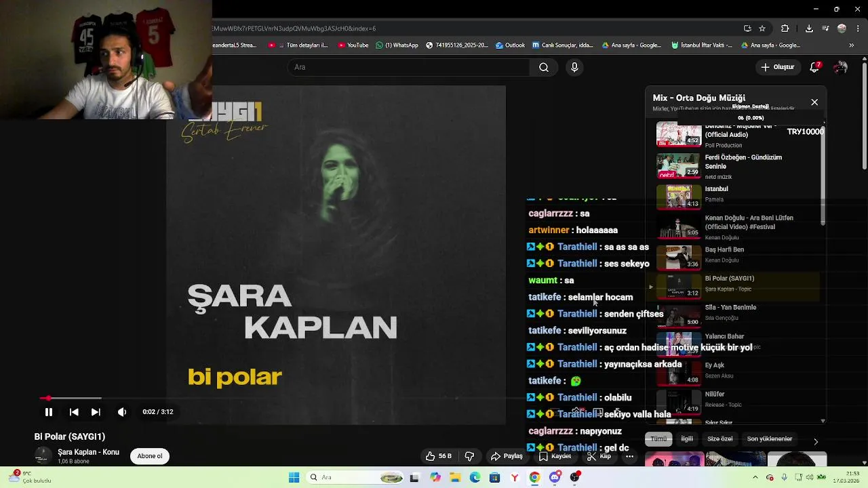Like the video with thumbs up
The image size is (868, 488).
pos(438,456)
